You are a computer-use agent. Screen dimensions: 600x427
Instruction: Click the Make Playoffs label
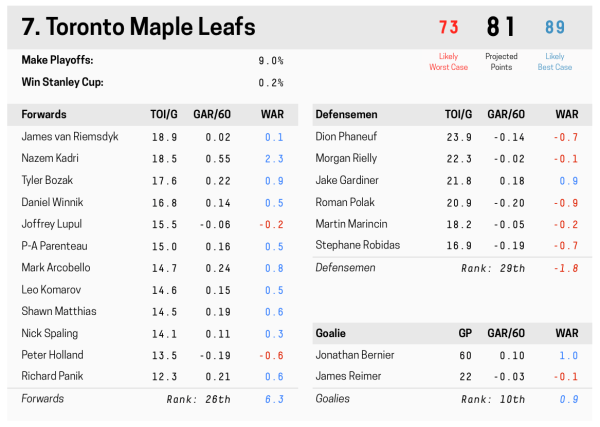point(57,60)
